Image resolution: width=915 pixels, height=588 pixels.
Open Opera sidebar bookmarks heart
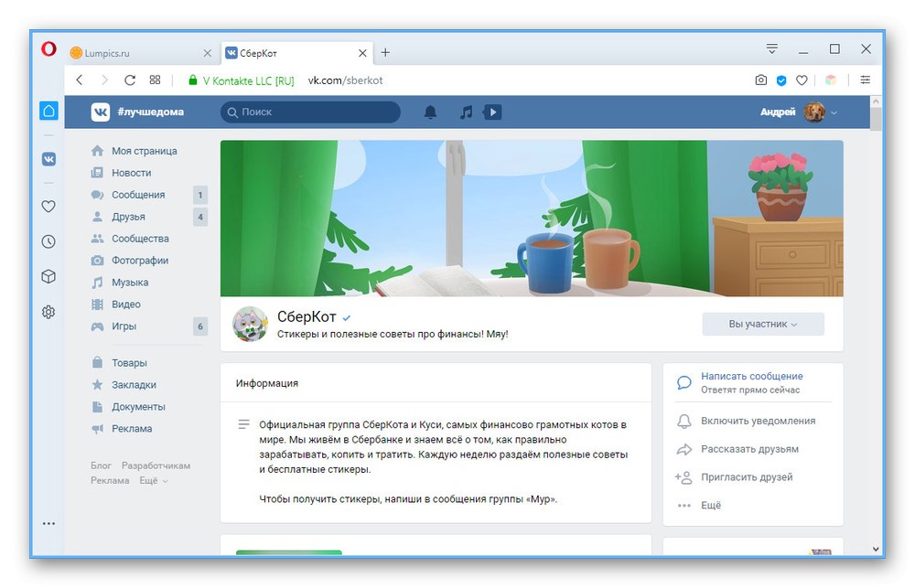(x=49, y=206)
